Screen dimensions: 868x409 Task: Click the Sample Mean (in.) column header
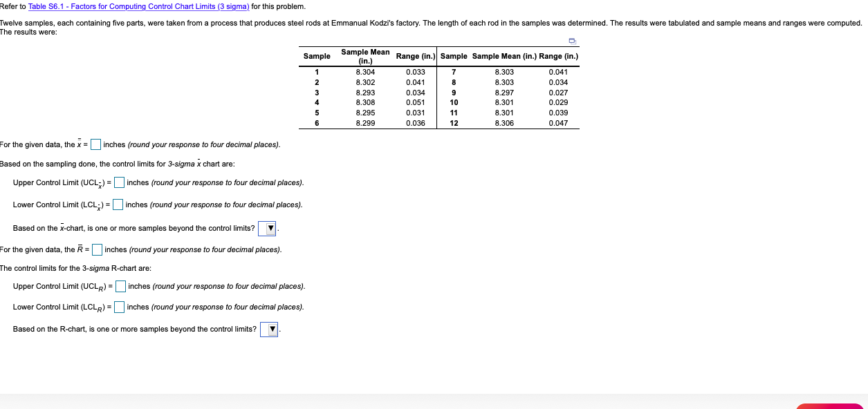(x=365, y=55)
